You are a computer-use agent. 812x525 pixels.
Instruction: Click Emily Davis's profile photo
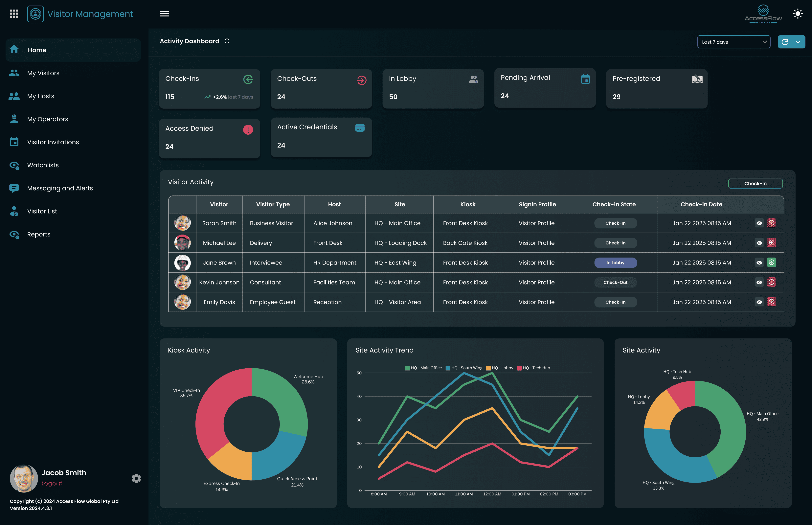182,302
